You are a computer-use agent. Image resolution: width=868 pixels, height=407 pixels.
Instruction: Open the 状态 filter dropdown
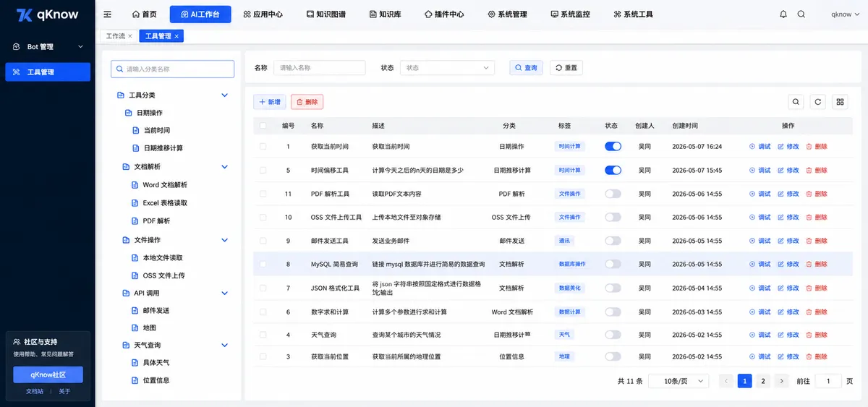click(x=447, y=68)
